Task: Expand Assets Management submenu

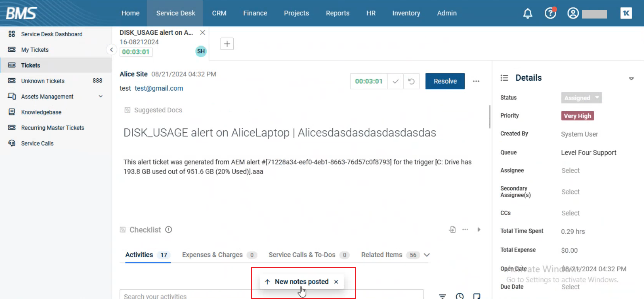Action: [x=100, y=96]
